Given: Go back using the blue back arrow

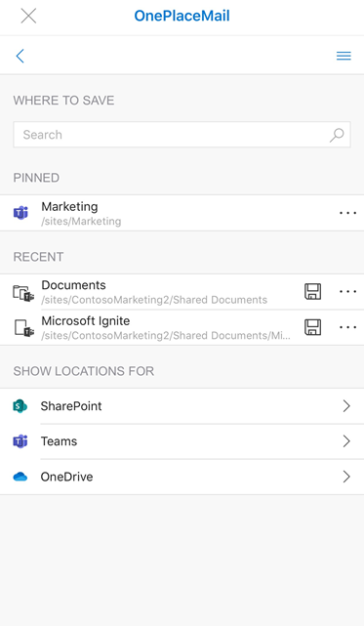Looking at the screenshot, I should pyautogui.click(x=20, y=56).
